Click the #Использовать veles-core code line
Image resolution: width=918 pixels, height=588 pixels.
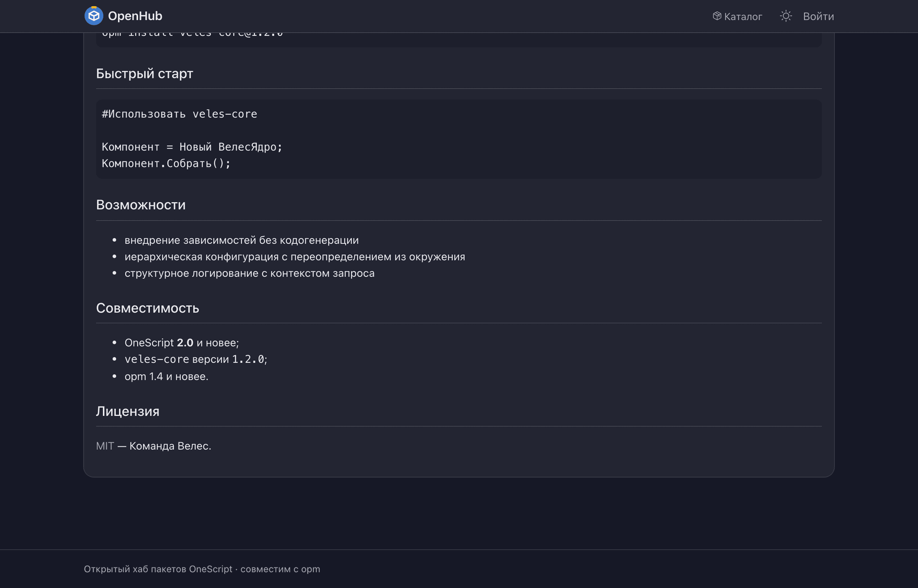coord(179,114)
